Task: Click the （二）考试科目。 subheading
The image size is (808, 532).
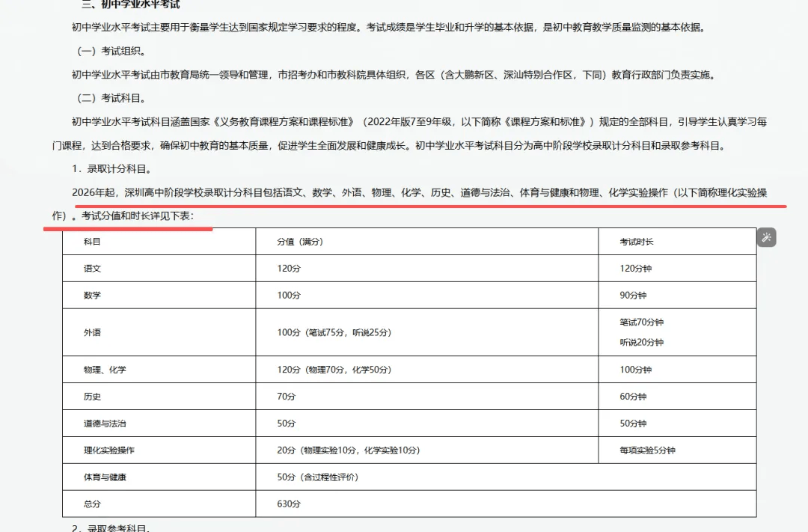Action: pos(111,98)
